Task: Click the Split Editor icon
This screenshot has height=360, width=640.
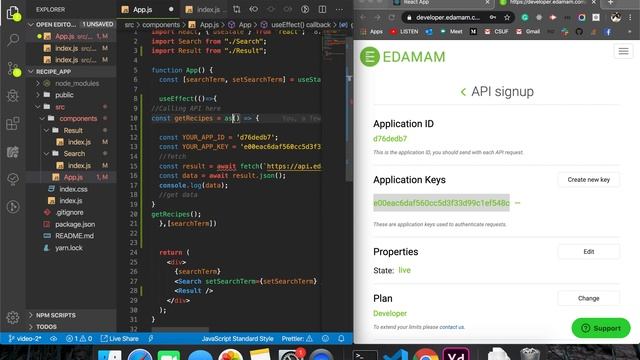Action: (x=322, y=9)
